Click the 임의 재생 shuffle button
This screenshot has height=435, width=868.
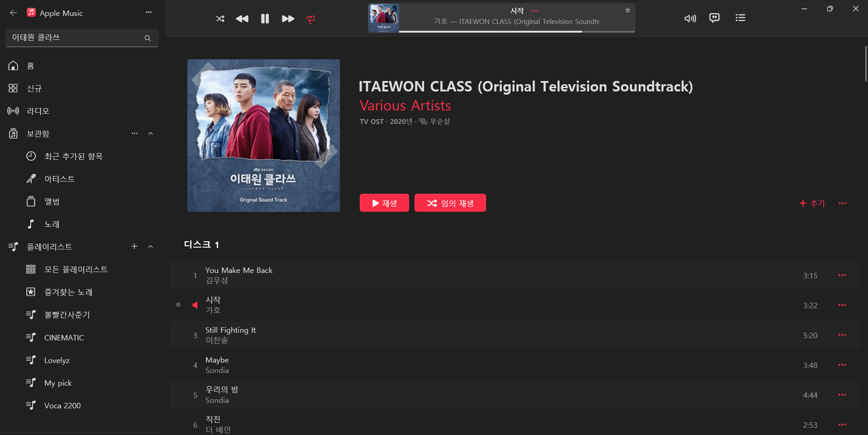click(x=450, y=203)
